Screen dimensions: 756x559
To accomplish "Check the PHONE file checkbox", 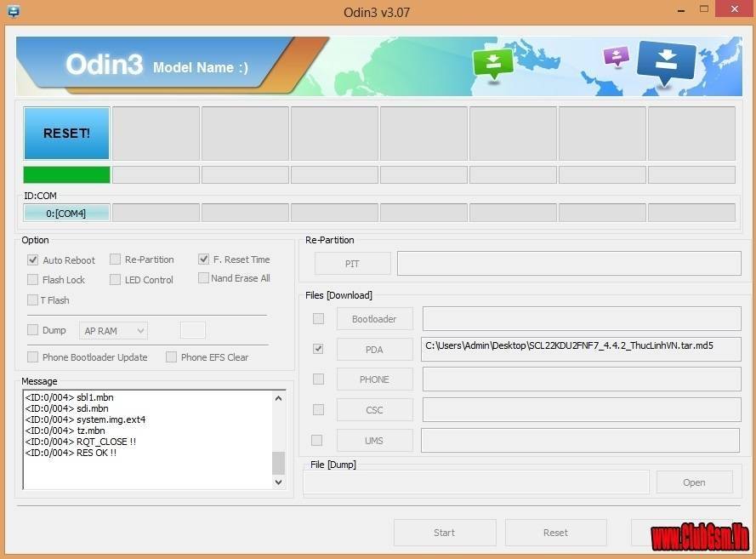I will pyautogui.click(x=318, y=379).
